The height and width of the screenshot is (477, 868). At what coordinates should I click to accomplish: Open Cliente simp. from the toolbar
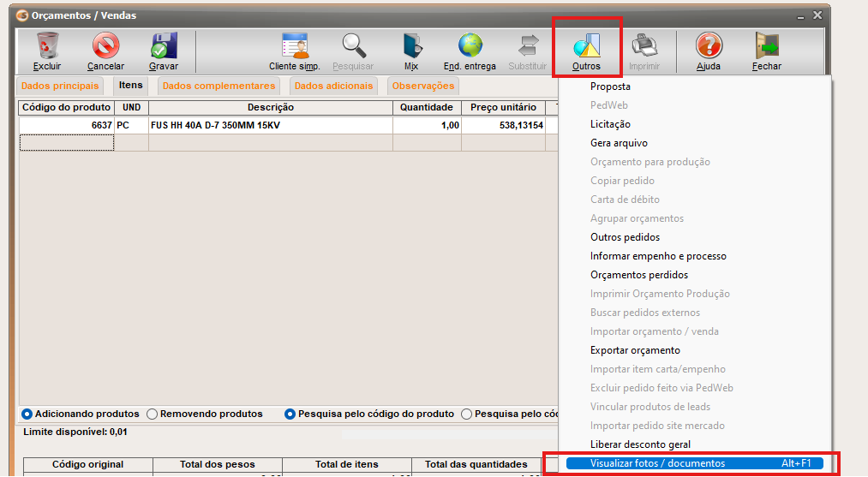click(x=294, y=45)
